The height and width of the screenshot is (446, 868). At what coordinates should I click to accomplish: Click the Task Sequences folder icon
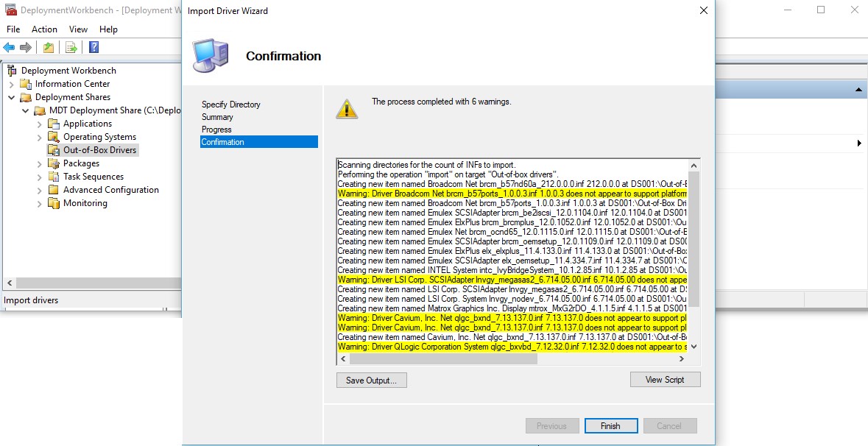[54, 177]
